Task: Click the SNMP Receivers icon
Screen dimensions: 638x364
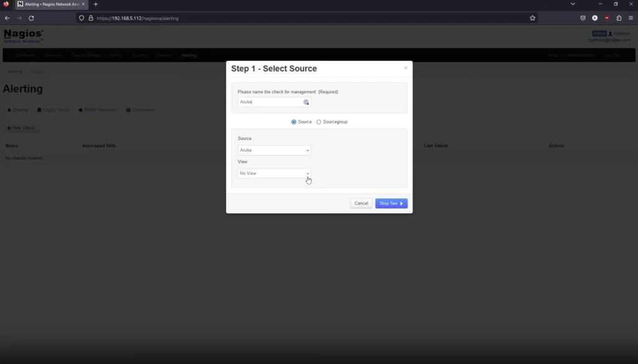Action: [81, 110]
